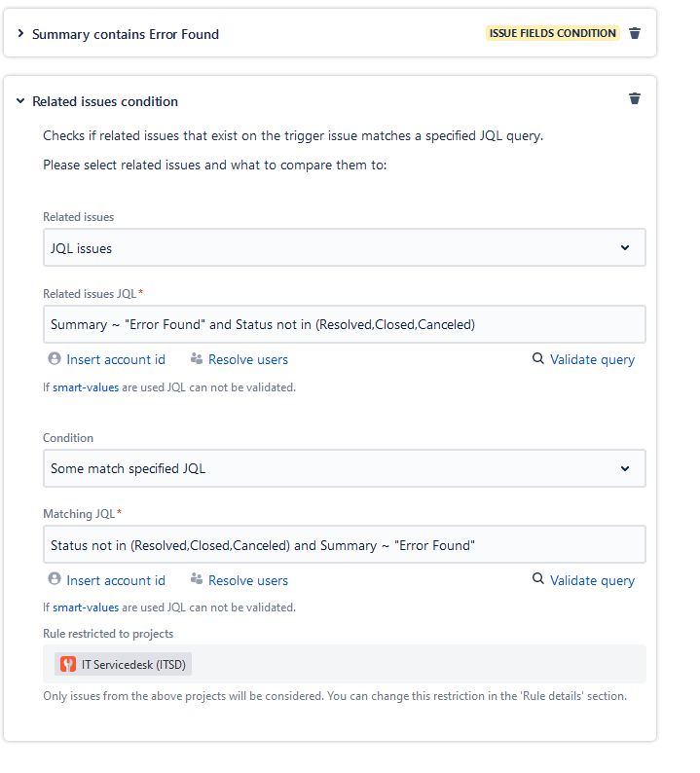The width and height of the screenshot is (700, 773).
Task: Delete the Summary contains Error Found condition
Action: pos(635,33)
